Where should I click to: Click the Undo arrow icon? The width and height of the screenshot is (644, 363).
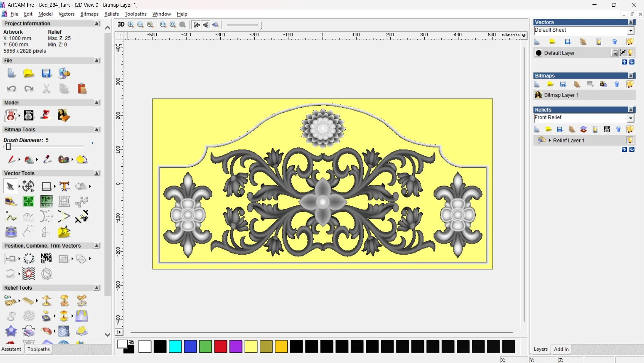pyautogui.click(x=11, y=89)
